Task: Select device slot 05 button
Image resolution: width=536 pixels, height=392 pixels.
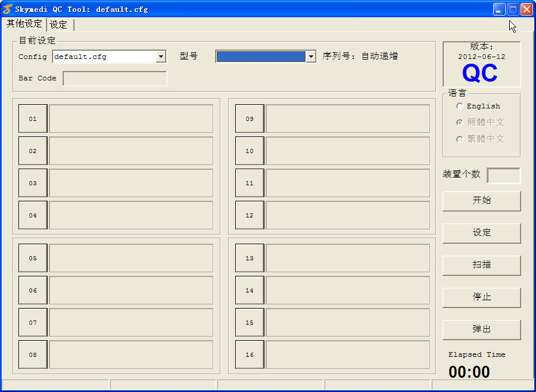Action: click(33, 258)
